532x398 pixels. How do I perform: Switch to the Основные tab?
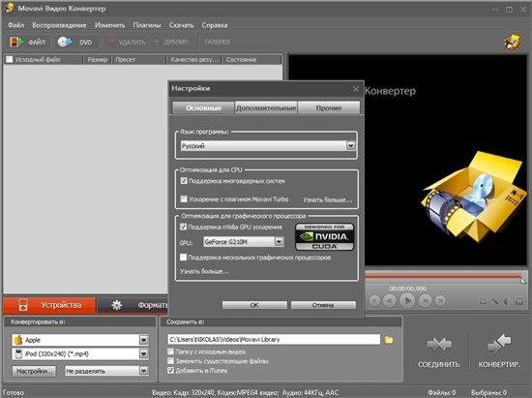(203, 107)
